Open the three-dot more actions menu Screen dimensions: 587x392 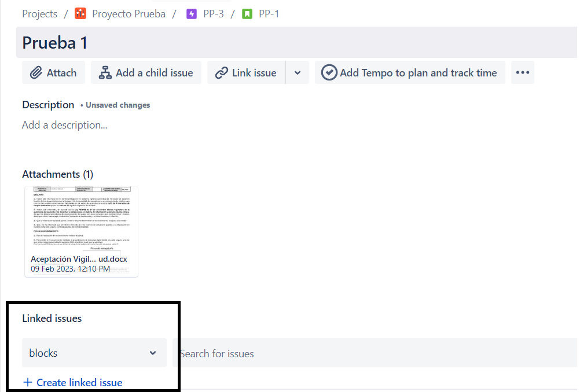click(x=522, y=73)
